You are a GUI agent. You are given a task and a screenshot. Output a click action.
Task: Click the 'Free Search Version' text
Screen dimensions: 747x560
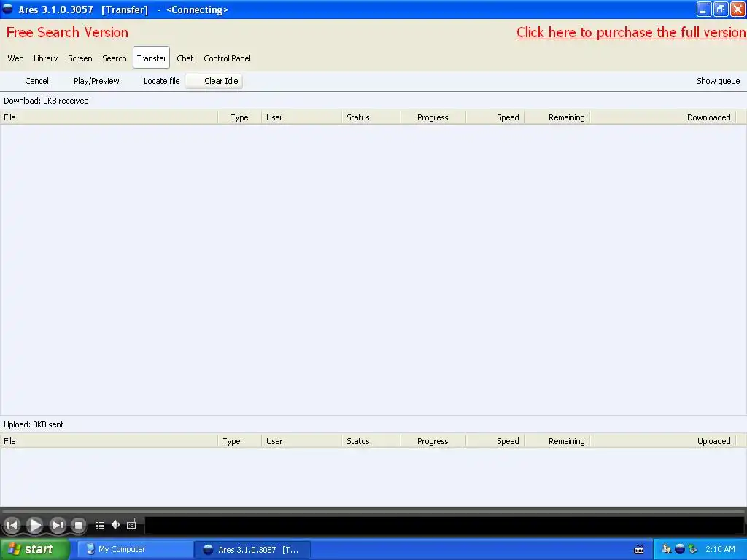(67, 32)
